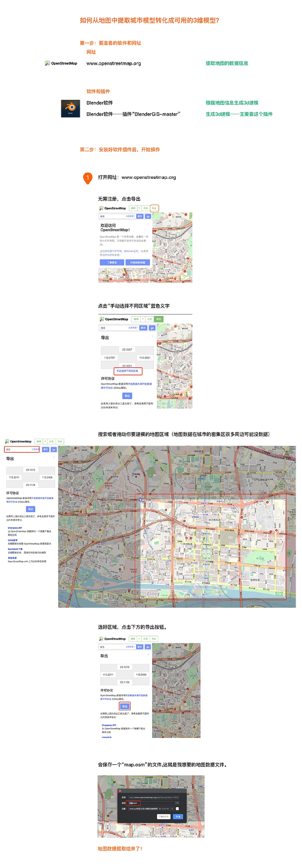Viewport: 302px width, 868px height.
Task: Click the 开始绘制地图 button
Action: 138,262
